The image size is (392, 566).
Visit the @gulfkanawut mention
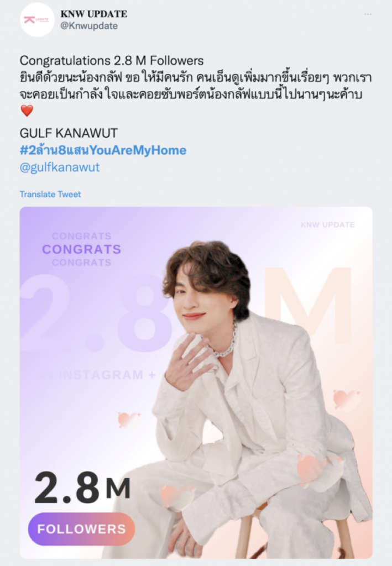click(60, 167)
